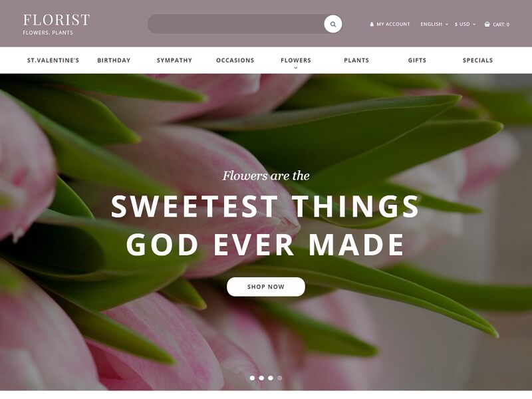
Task: Select the fourth slider dot
Action: (279, 378)
